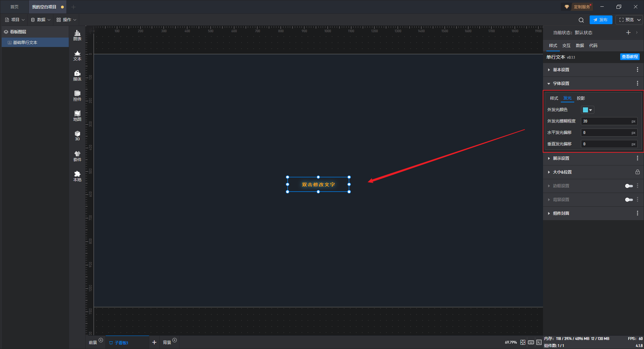Open the 项目 dropdown menu
The height and width of the screenshot is (349, 644).
(x=15, y=20)
